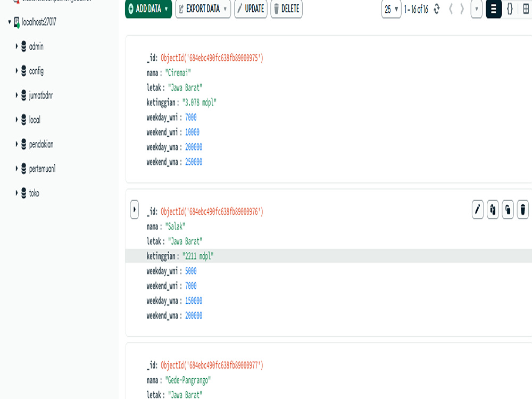Expand the pendakian database
The height and width of the screenshot is (399, 532).
tap(16, 144)
